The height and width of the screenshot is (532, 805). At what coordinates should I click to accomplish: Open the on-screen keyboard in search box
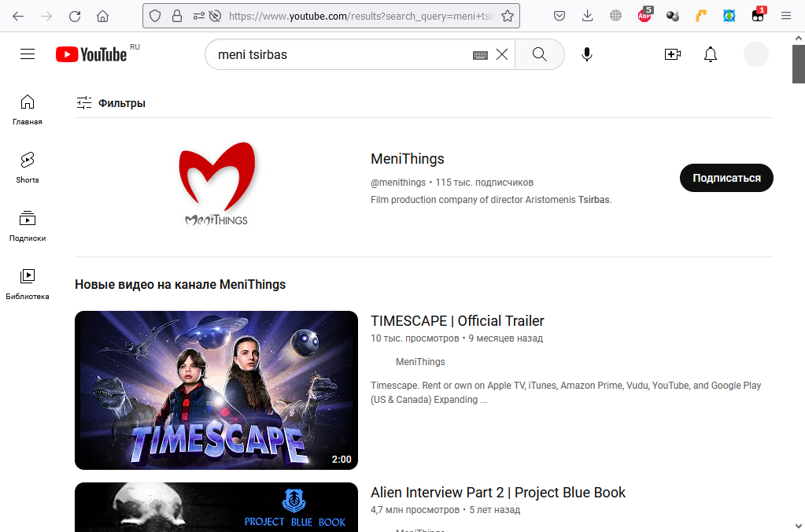click(x=480, y=55)
